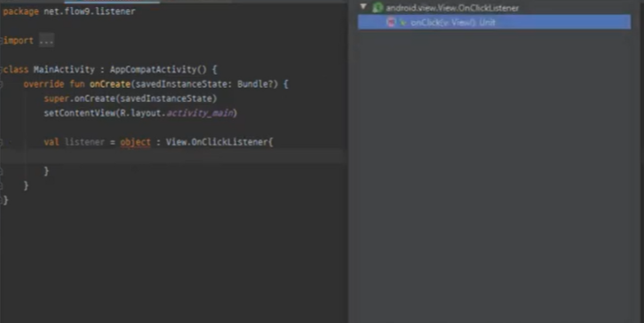This screenshot has height=323, width=644.
Task: Click the red-underlined object keyword
Action: [x=136, y=142]
